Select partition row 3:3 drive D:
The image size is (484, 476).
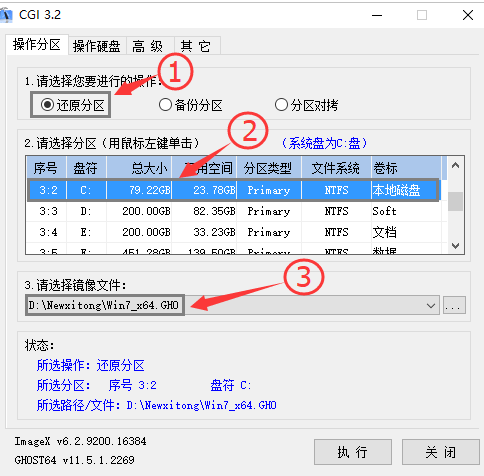234,211
